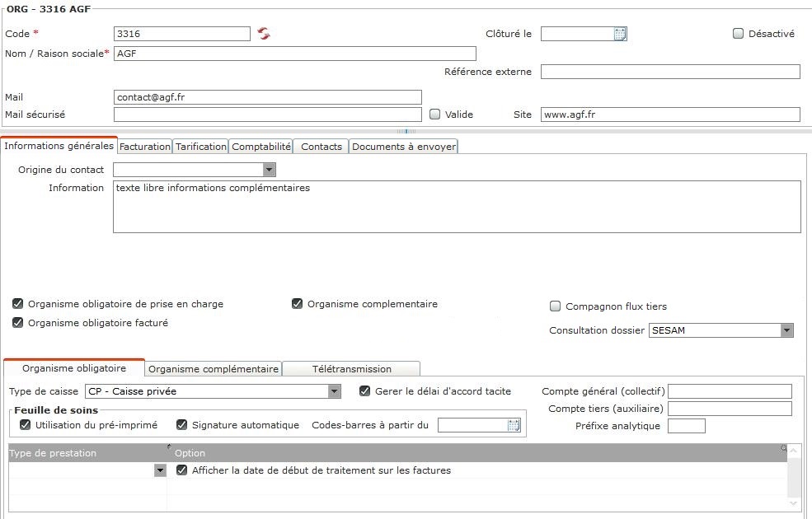This screenshot has height=519, width=812.
Task: Click the table scrollbar down arrow
Action: 793,503
